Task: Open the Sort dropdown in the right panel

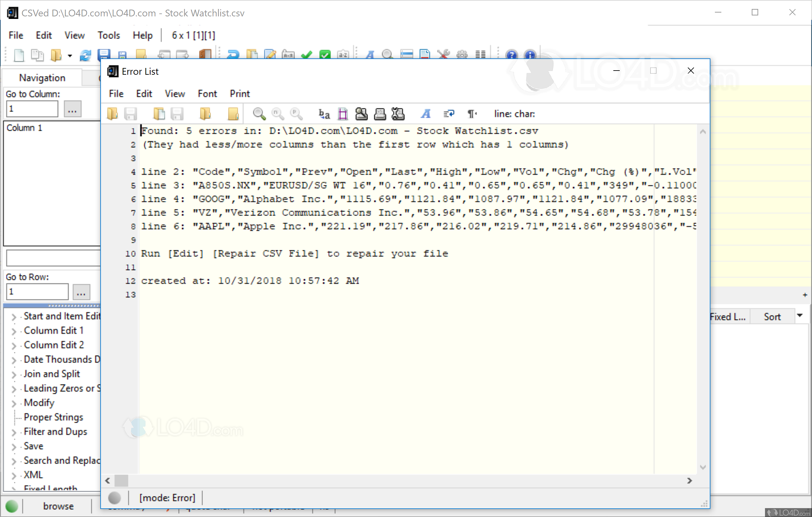Action: [x=800, y=316]
